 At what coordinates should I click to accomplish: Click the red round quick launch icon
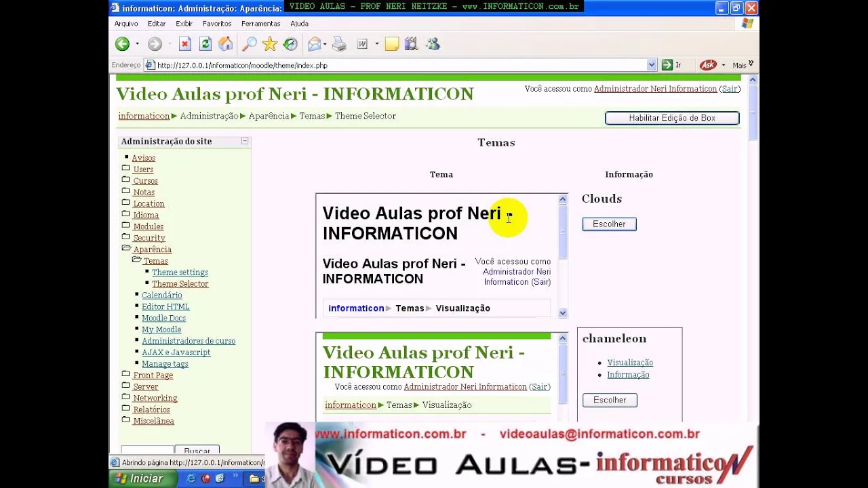pos(205,479)
